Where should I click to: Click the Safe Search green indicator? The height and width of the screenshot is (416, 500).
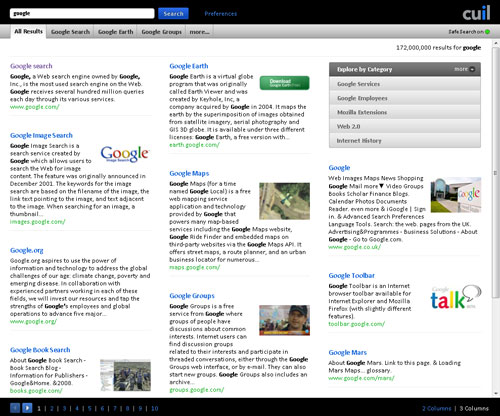pos(487,32)
